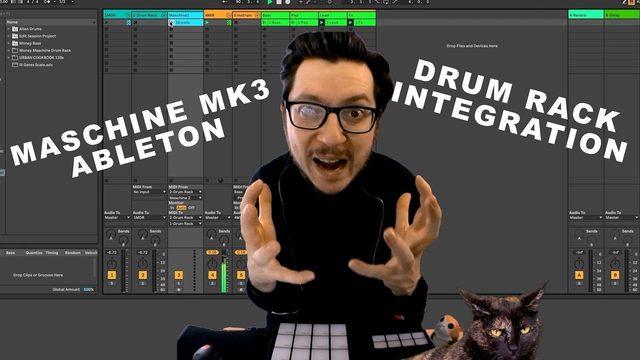
Task: Solo track 1 with its S button
Action: [x=111, y=283]
